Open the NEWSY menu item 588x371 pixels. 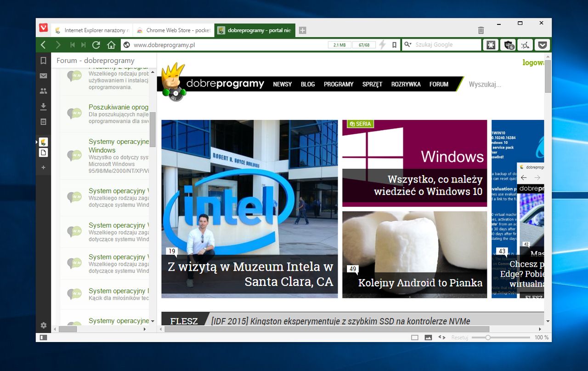click(283, 84)
